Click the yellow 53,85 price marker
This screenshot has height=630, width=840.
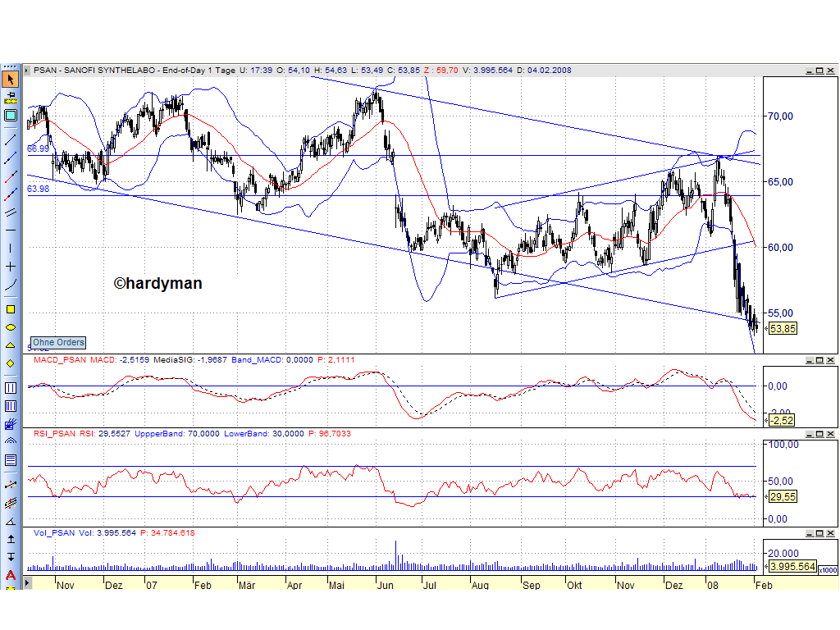point(781,328)
